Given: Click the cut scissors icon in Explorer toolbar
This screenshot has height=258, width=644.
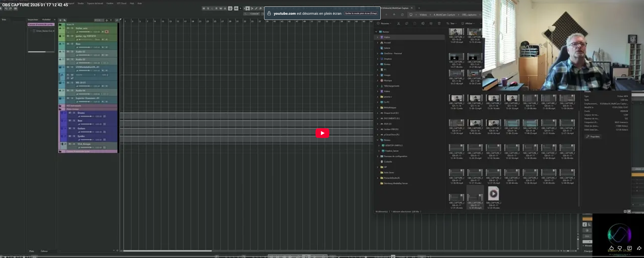Looking at the screenshot, I should [398, 23].
